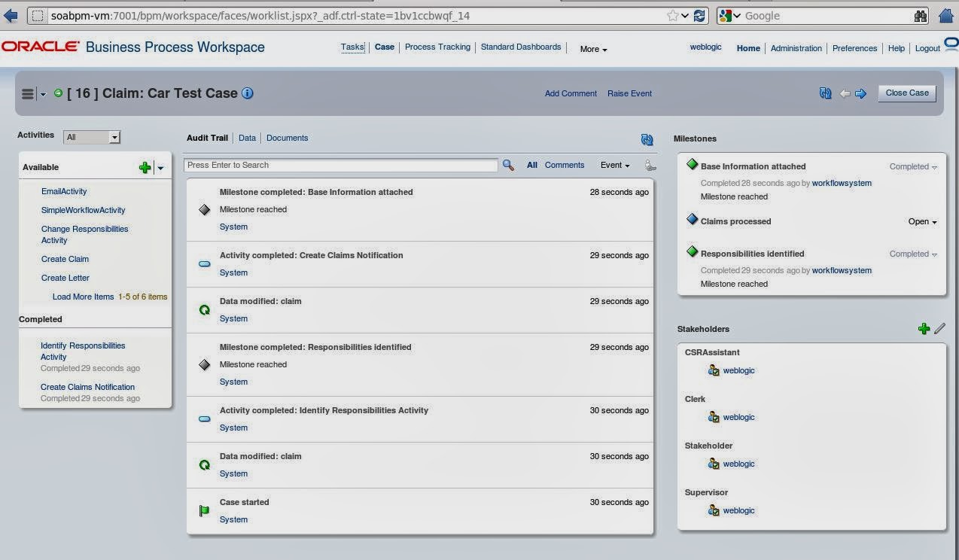
Task: Click the info icon beside Claim: Car Test Case
Action: [247, 93]
